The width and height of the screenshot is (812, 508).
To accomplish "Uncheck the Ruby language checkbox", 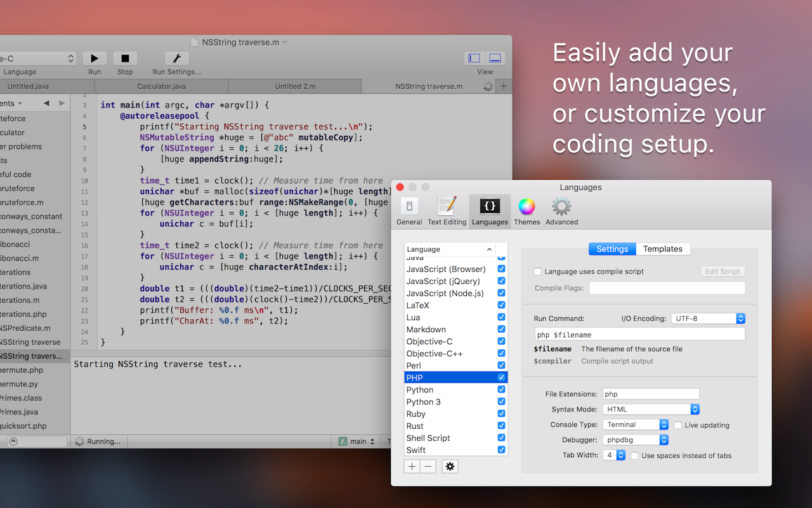I will 501,414.
